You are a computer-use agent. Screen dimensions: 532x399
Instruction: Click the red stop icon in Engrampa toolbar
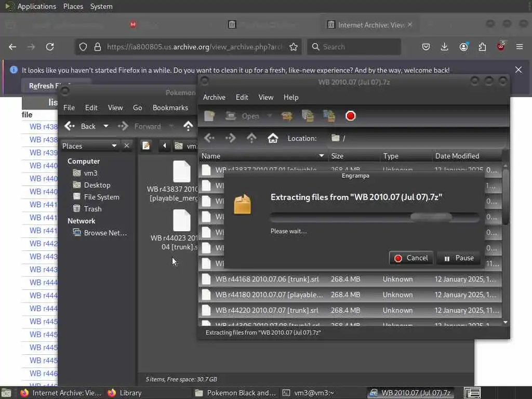(x=351, y=116)
